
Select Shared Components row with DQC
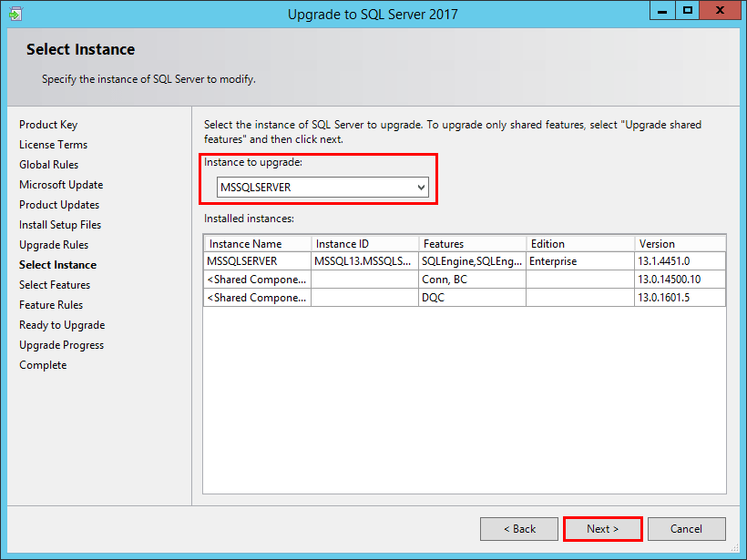465,298
